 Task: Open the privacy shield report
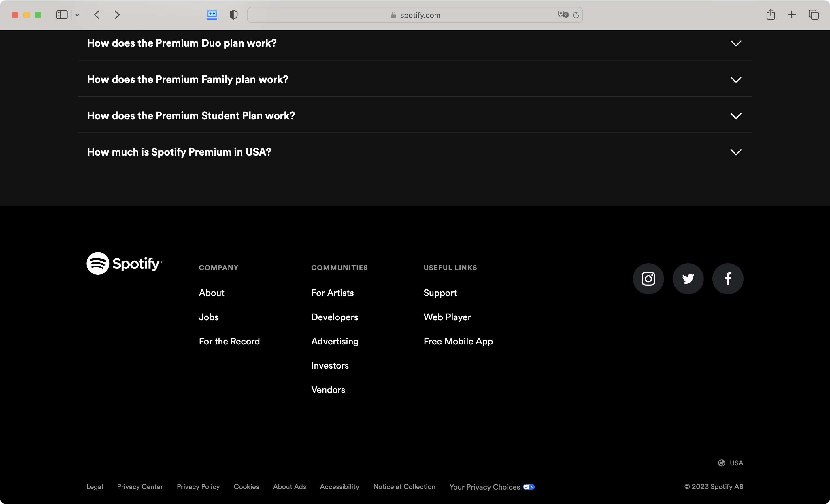233,15
